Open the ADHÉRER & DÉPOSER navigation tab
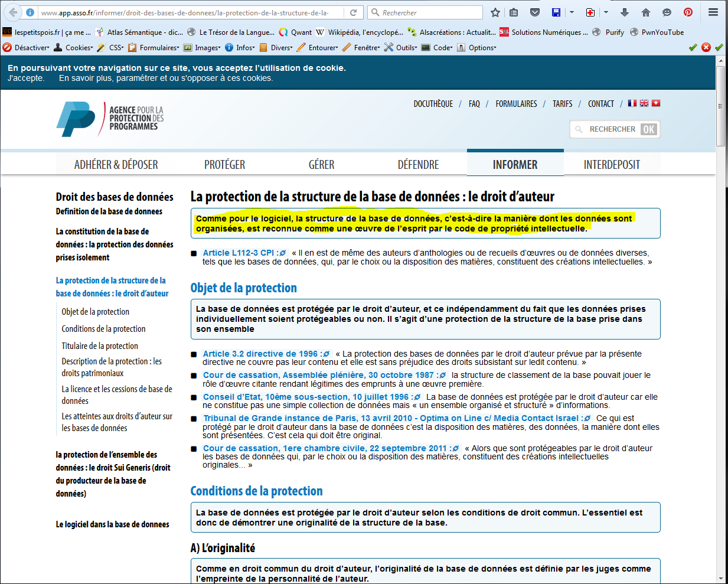The image size is (728, 584). (116, 165)
